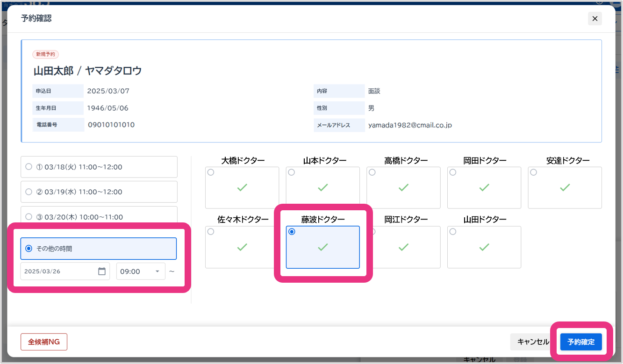623x364 pixels.
Task: Pick 大橋ドクター radio button
Action: pyautogui.click(x=211, y=172)
